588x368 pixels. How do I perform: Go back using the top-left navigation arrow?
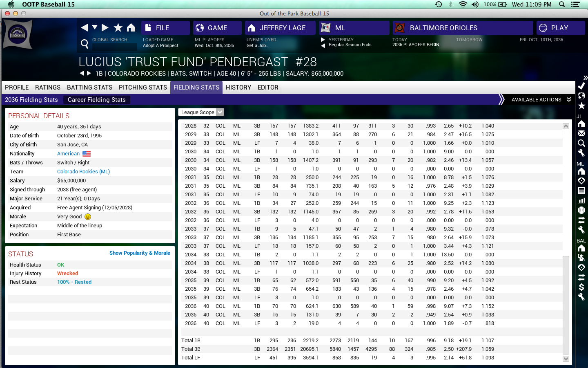pos(84,28)
